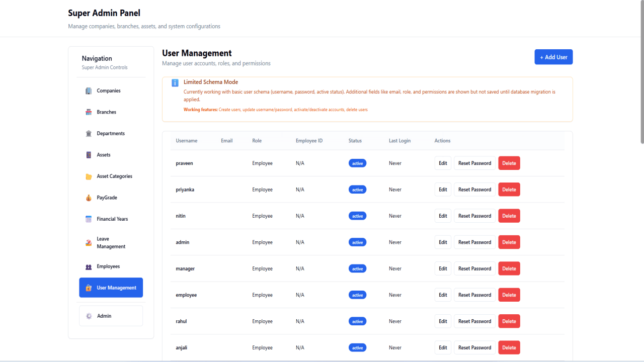The width and height of the screenshot is (644, 362).
Task: Edit the praveen user
Action: coord(443,163)
